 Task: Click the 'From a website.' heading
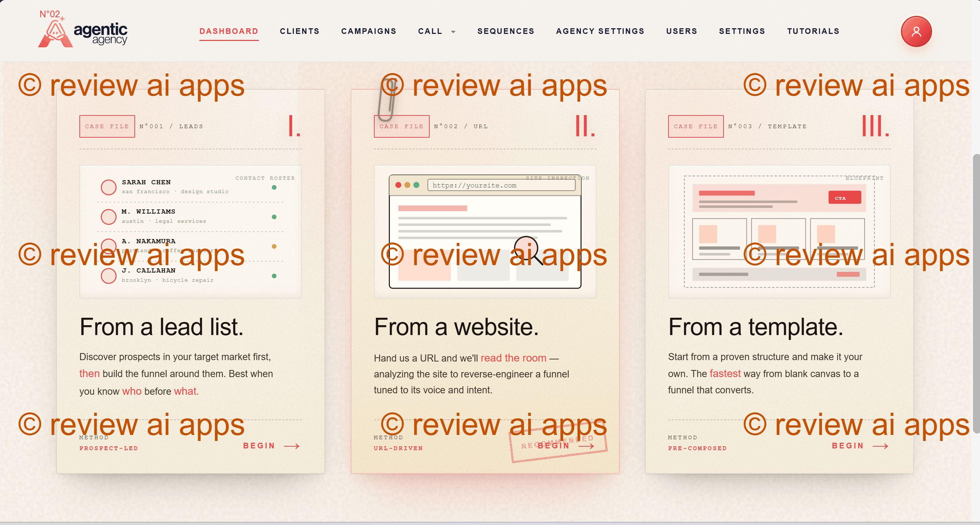click(x=456, y=327)
